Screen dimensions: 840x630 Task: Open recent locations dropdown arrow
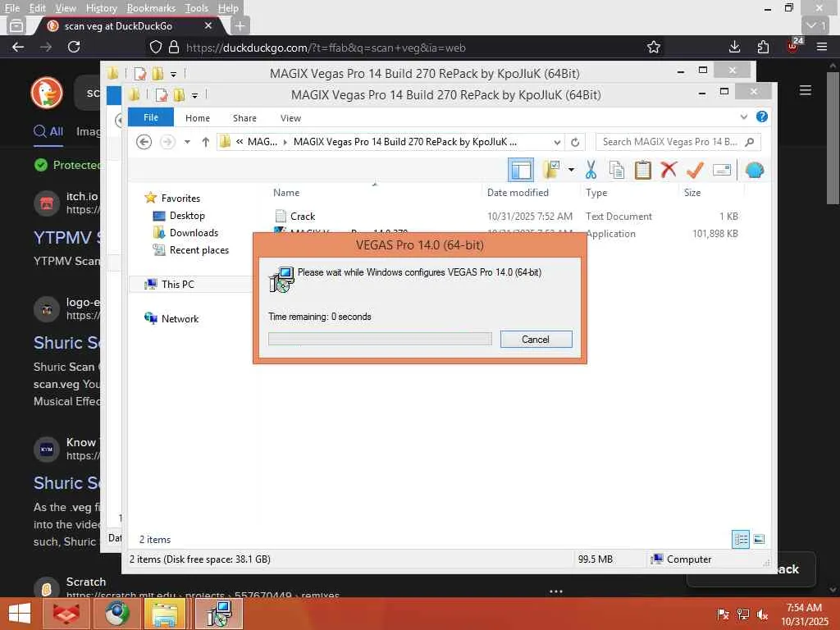pos(187,142)
